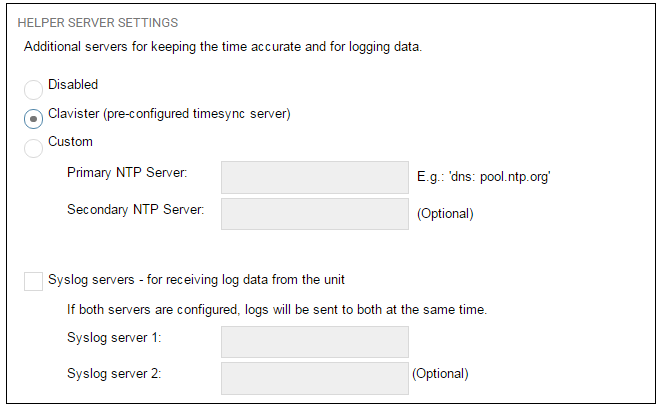660x408 pixels.
Task: Click the HELPER SERVER SETTINGS heading
Action: [x=98, y=21]
